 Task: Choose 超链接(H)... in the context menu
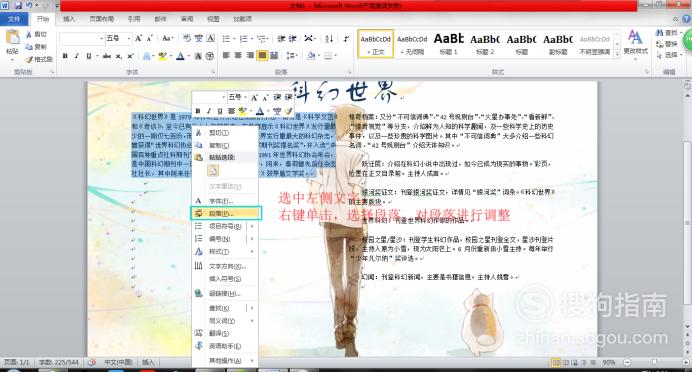tap(225, 293)
